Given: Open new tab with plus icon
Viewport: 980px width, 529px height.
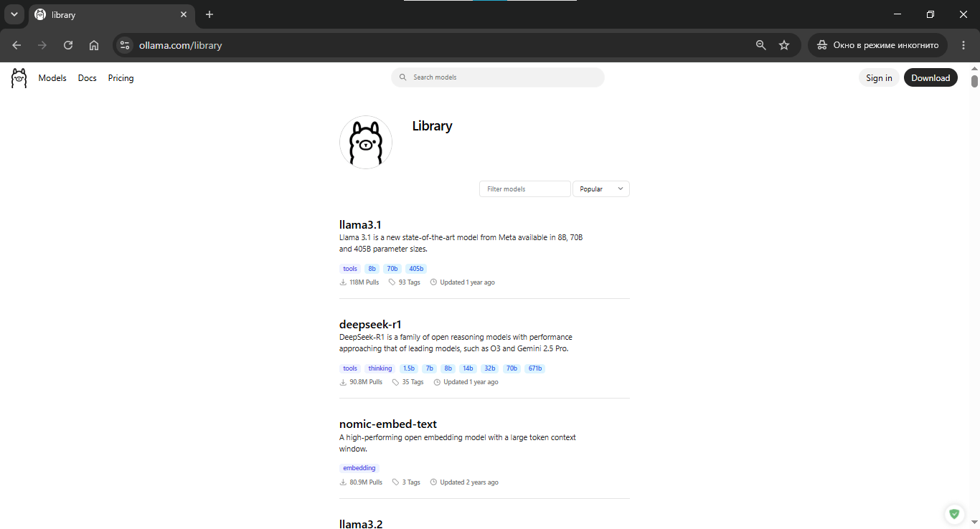Looking at the screenshot, I should tap(209, 14).
